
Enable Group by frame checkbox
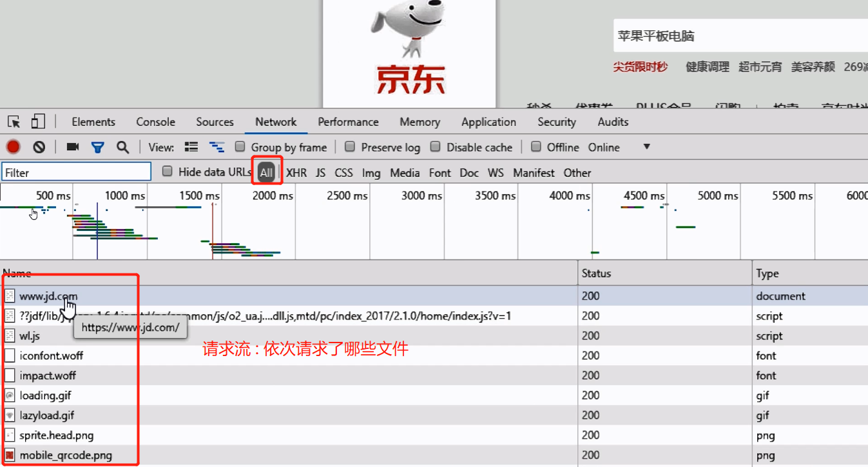[x=240, y=146]
